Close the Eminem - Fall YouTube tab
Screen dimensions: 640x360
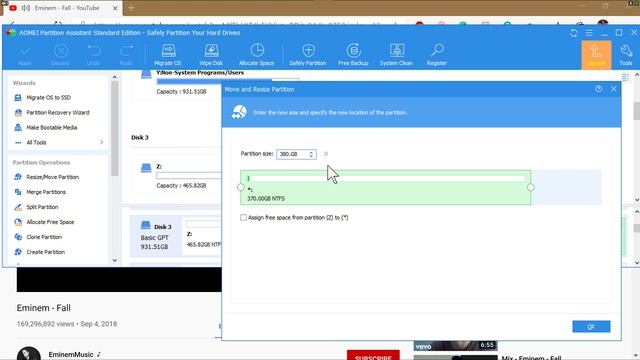point(115,8)
